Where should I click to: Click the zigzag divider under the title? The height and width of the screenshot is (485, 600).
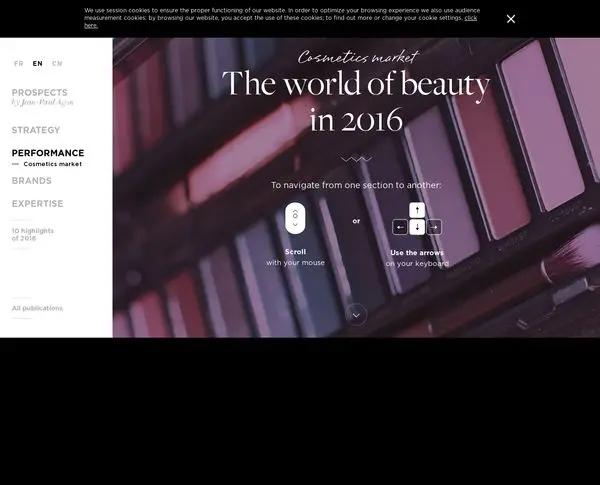click(x=356, y=159)
